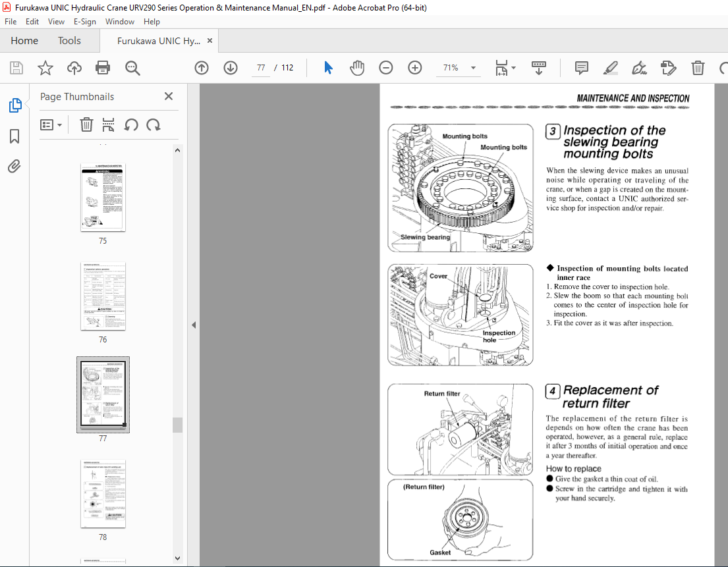Click the 'Inspection of the slewing bearing' heading

614,142
